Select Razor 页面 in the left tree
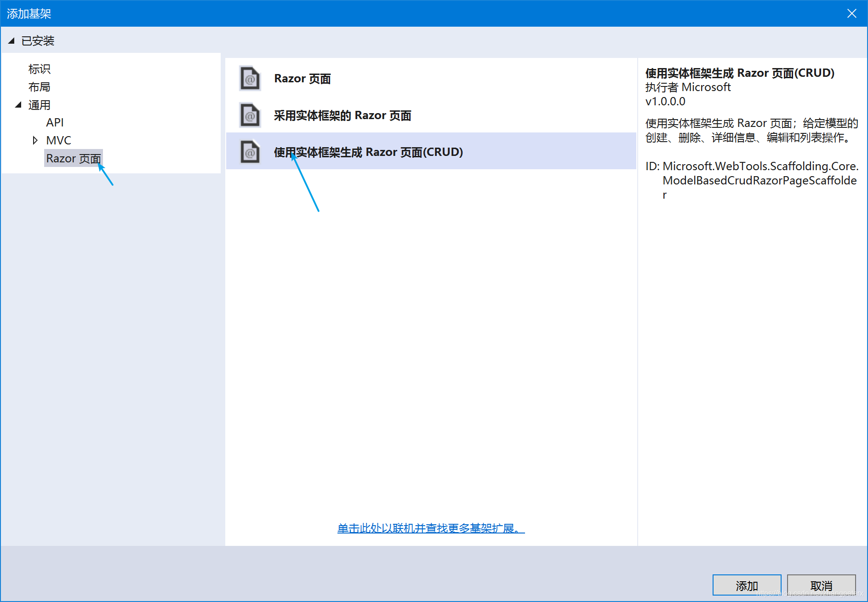868x602 pixels. (x=74, y=158)
